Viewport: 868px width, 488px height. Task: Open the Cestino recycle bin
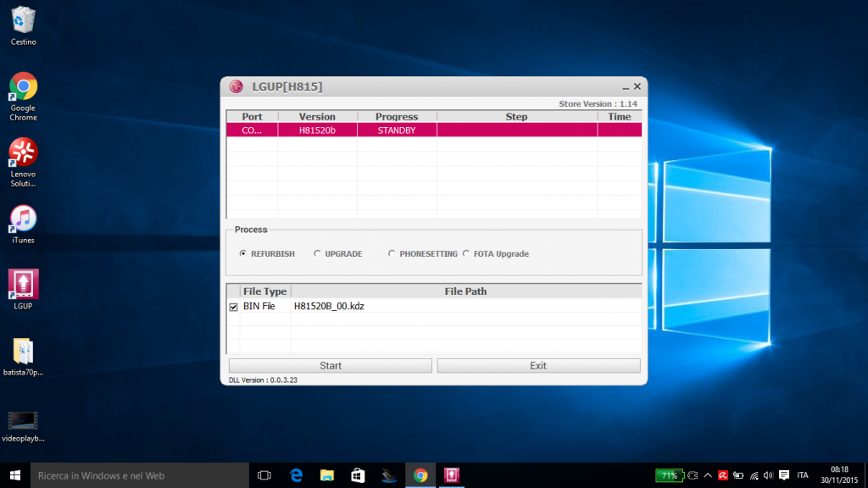point(21,21)
